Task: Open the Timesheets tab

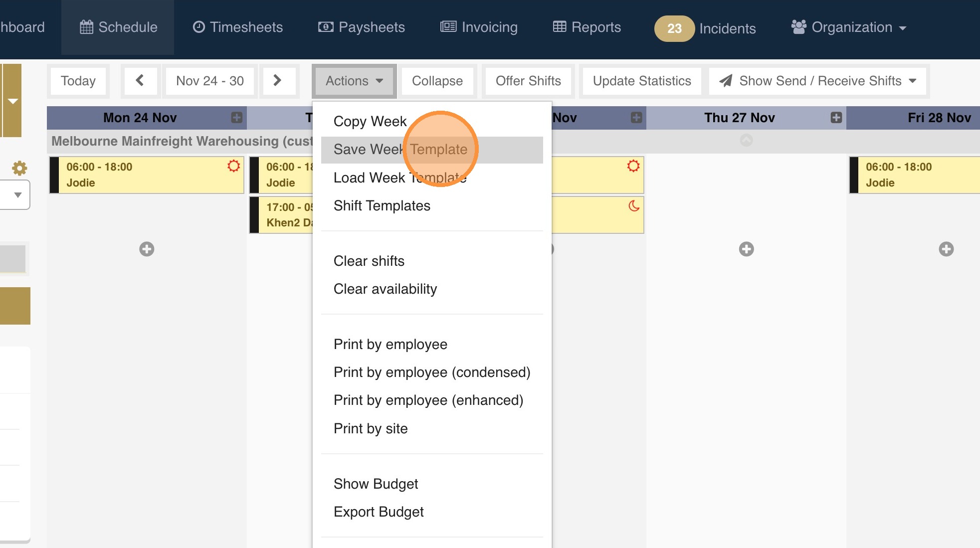Action: (238, 27)
